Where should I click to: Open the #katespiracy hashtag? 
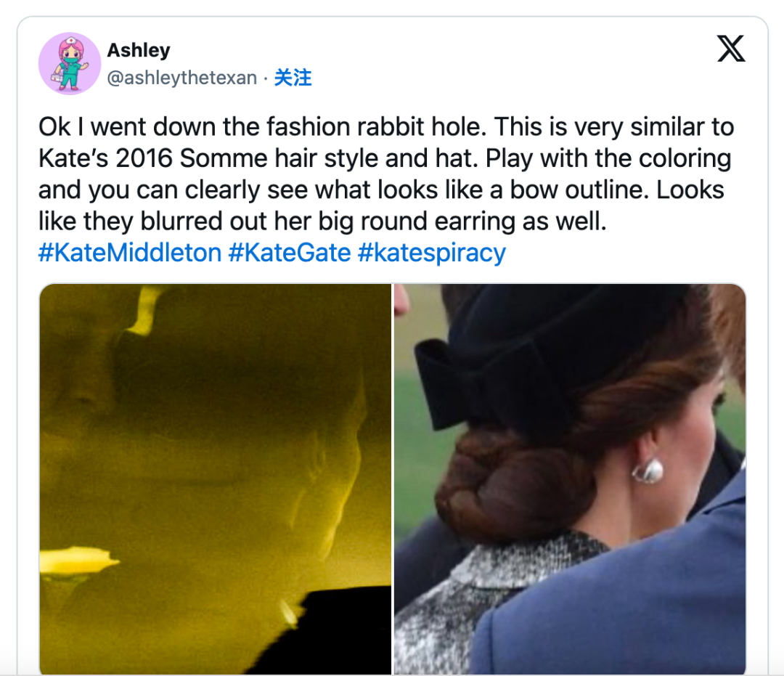tap(431, 253)
